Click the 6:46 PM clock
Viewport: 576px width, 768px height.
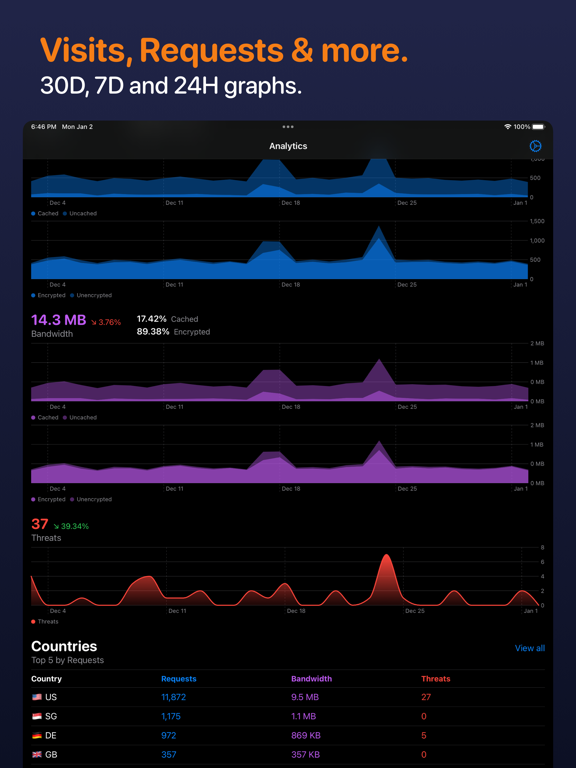[x=43, y=127]
